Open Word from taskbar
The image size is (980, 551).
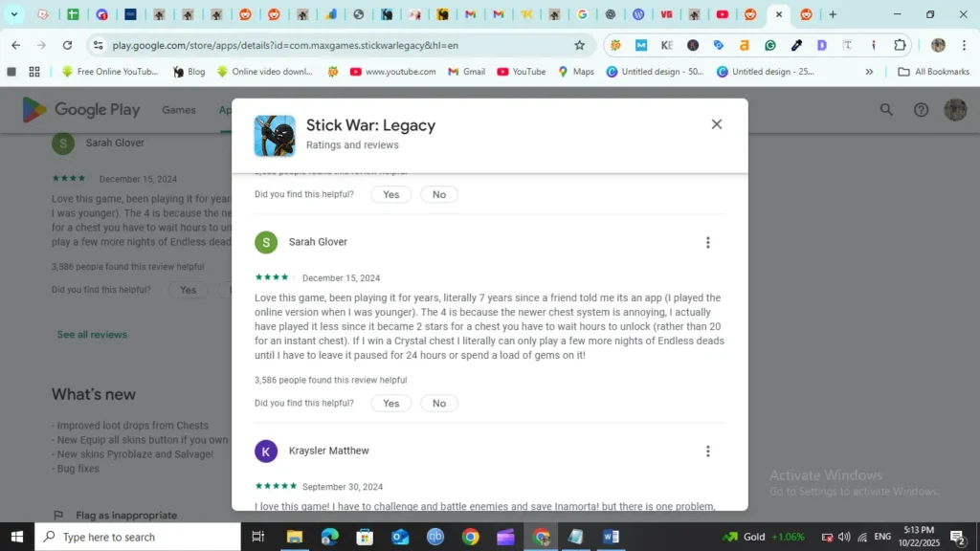pos(611,537)
